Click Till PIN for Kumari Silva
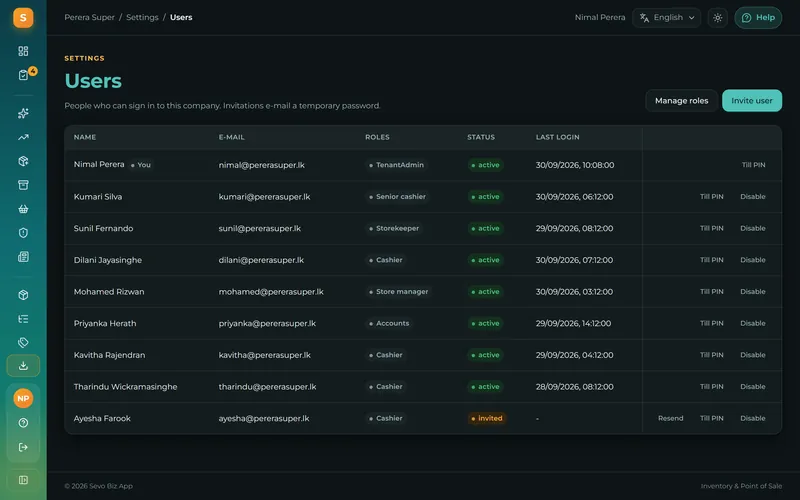Viewport: 800px width, 500px height. 712,196
